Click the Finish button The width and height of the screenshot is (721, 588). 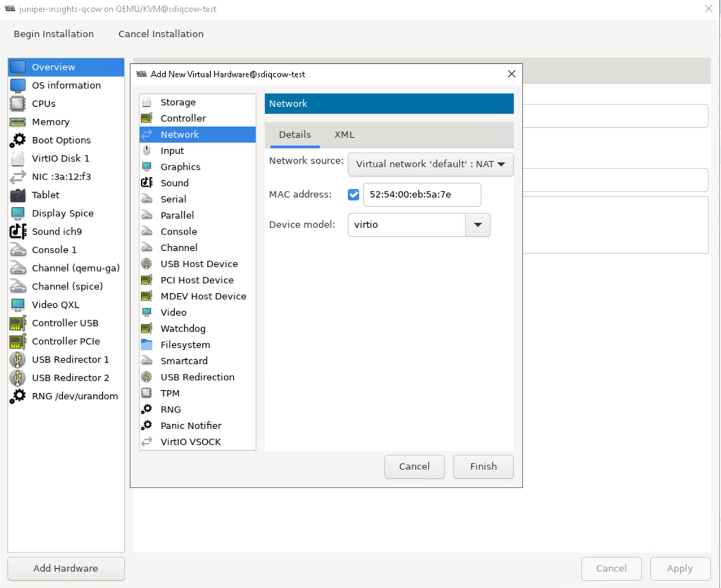[483, 467]
